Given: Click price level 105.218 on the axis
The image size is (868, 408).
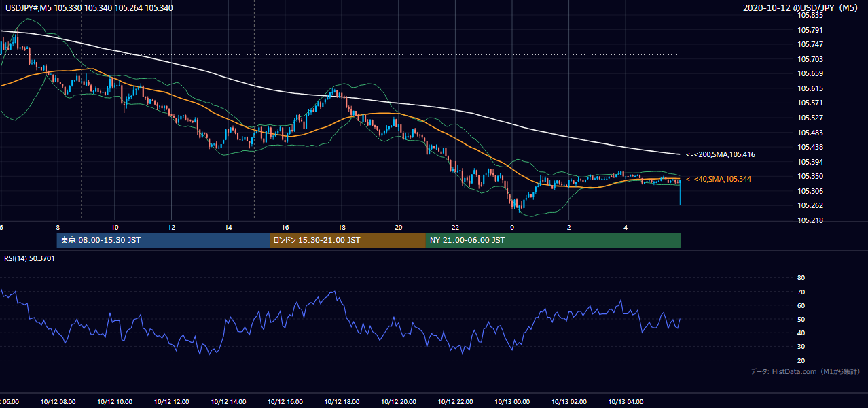Looking at the screenshot, I should 810,220.
